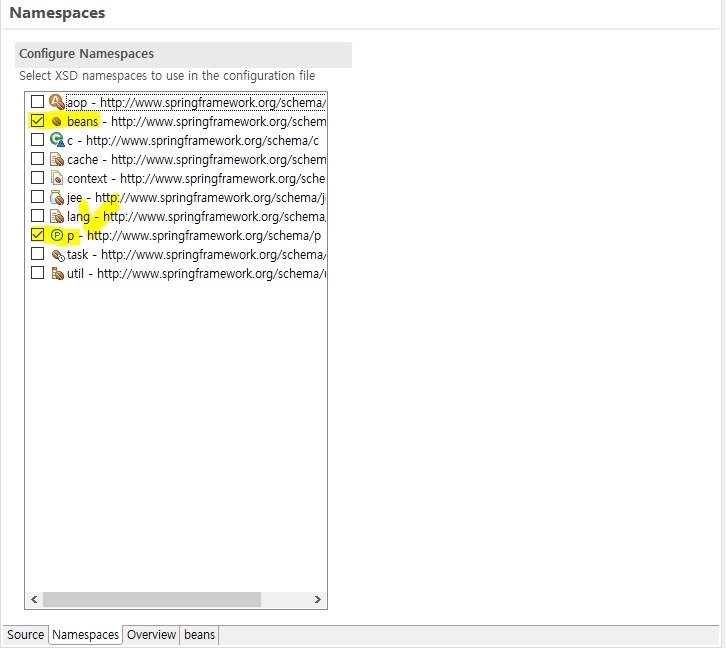Select the lang namespace checkbox

click(38, 216)
